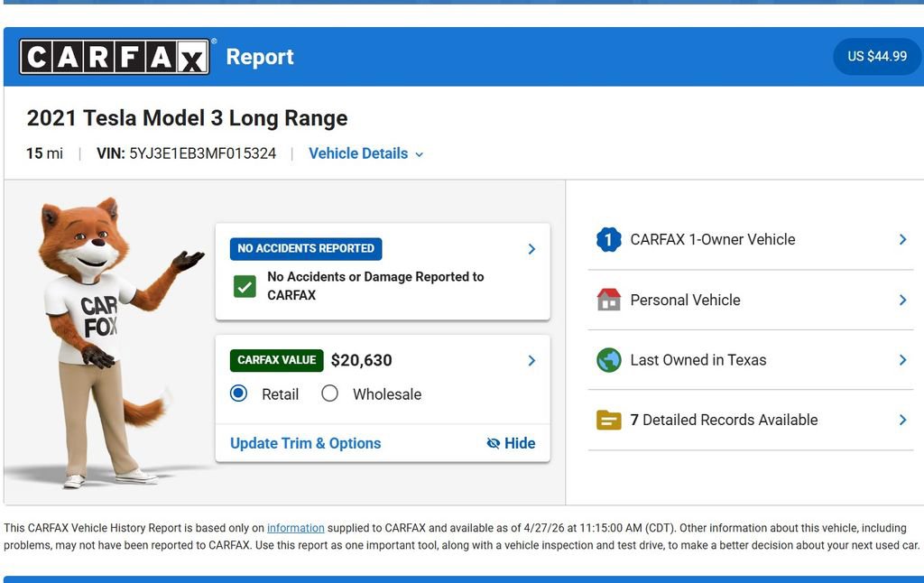Click the green No Accidents checkmark icon
Screen dimensions: 924x583
tap(245, 286)
